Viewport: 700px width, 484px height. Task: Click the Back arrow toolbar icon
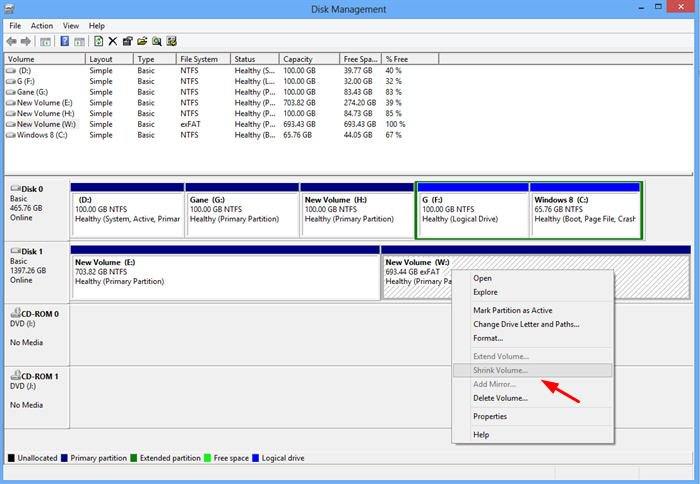point(12,42)
